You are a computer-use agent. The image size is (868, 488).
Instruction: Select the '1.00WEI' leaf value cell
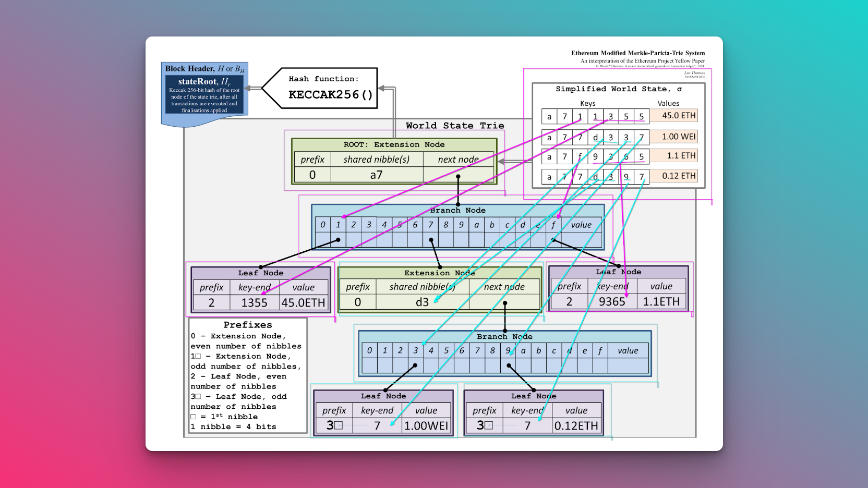[x=426, y=426]
